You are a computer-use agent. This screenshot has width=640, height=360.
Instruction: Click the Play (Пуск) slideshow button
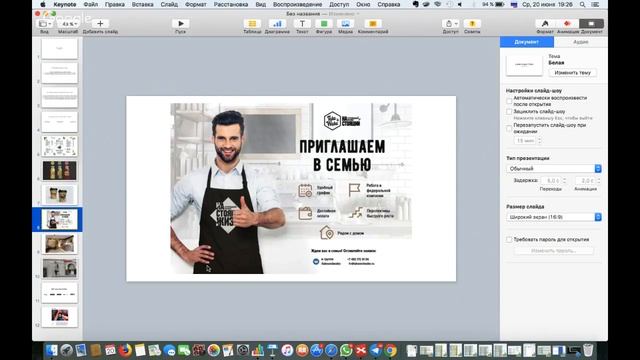pos(180,24)
